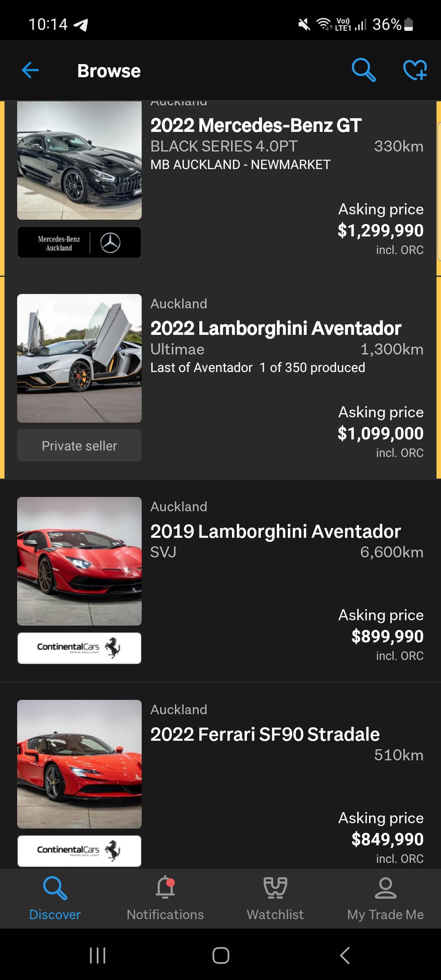Tap the Mercedes-Benz Auckland dealer logo
Viewport: 441px width, 980px height.
tap(79, 243)
